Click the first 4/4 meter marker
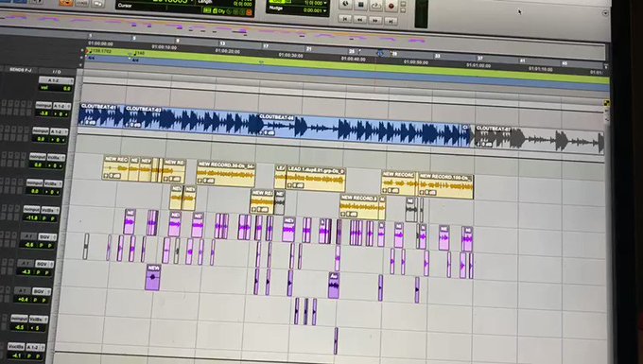643x364 pixels. coord(91,59)
